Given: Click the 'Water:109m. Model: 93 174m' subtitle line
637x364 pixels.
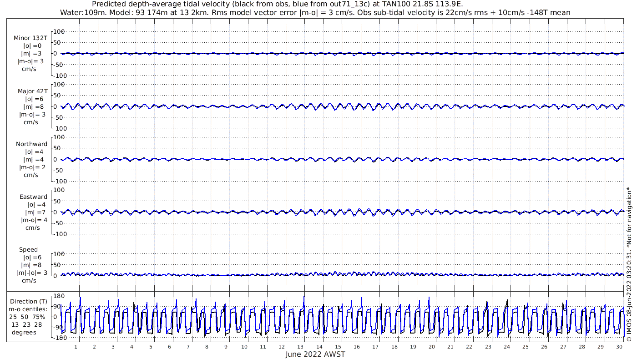Looking at the screenshot, I should [x=315, y=13].
